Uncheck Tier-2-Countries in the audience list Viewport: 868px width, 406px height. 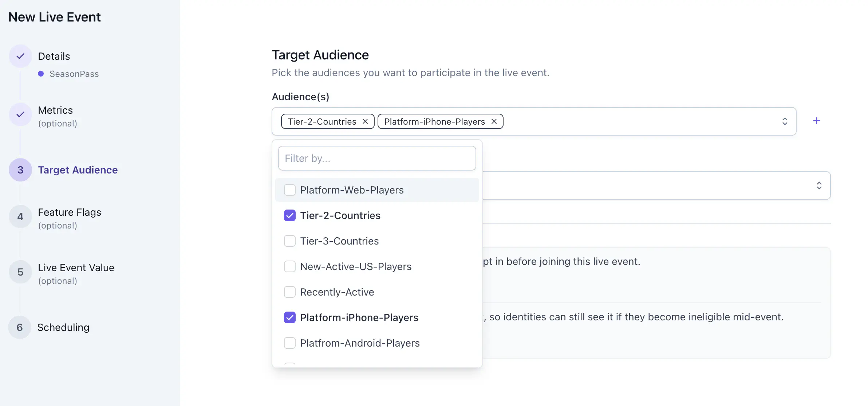click(290, 215)
